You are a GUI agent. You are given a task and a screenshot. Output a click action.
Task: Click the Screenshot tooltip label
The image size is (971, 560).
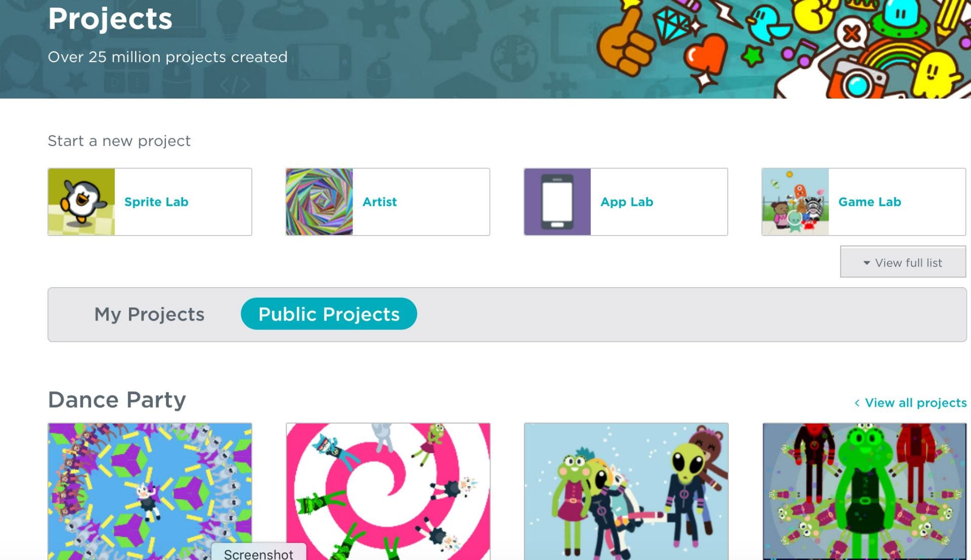tap(258, 553)
